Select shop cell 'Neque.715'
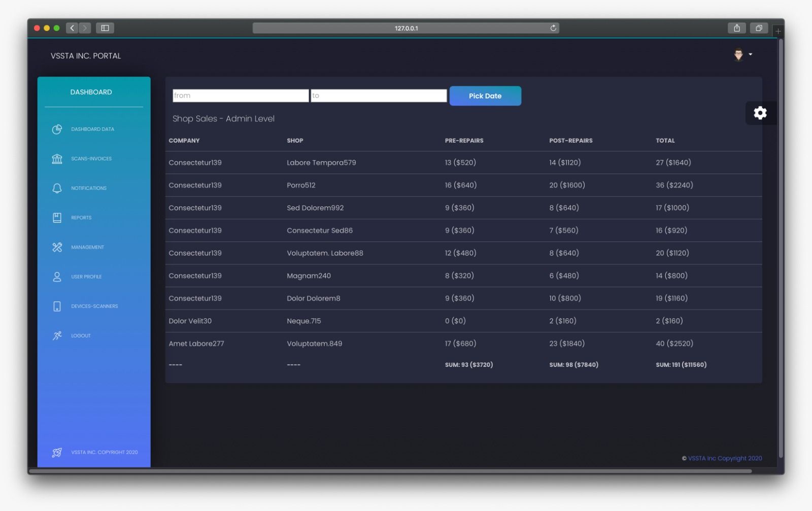The height and width of the screenshot is (511, 812). 304,321
